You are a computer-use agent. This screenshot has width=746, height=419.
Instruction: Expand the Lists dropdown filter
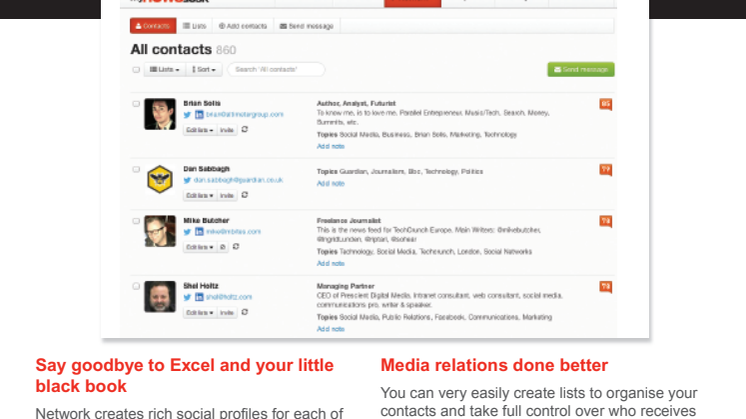click(x=165, y=69)
